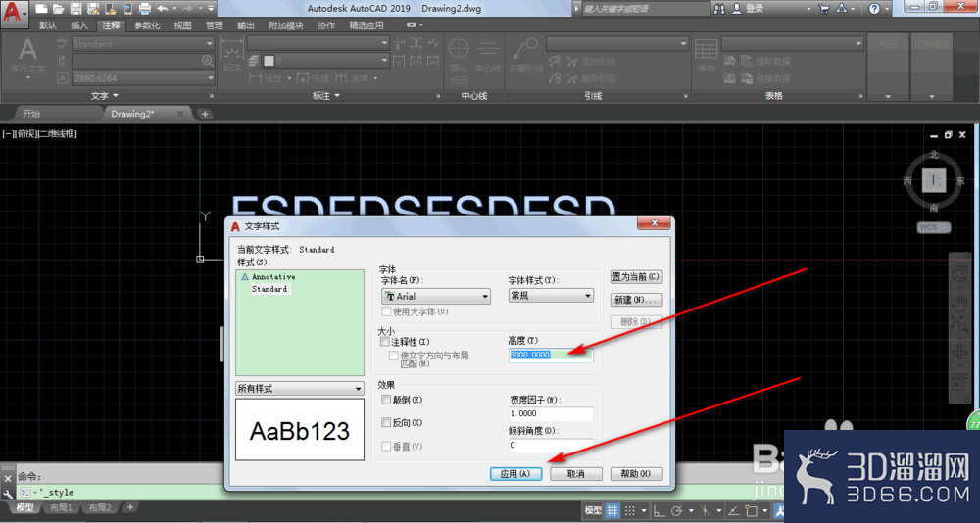Click the Multileader icon
This screenshot has height=523, width=980.
pos(525,50)
